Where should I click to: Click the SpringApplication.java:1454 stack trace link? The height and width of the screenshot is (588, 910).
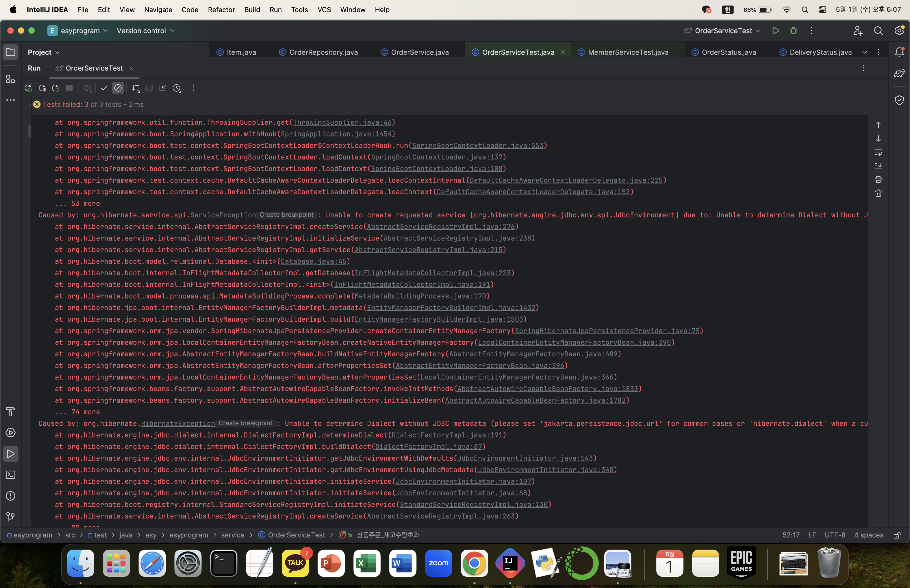[336, 134]
